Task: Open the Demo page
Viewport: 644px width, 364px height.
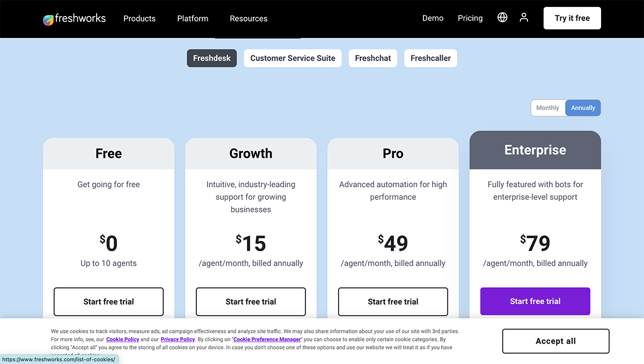Action: [x=433, y=18]
